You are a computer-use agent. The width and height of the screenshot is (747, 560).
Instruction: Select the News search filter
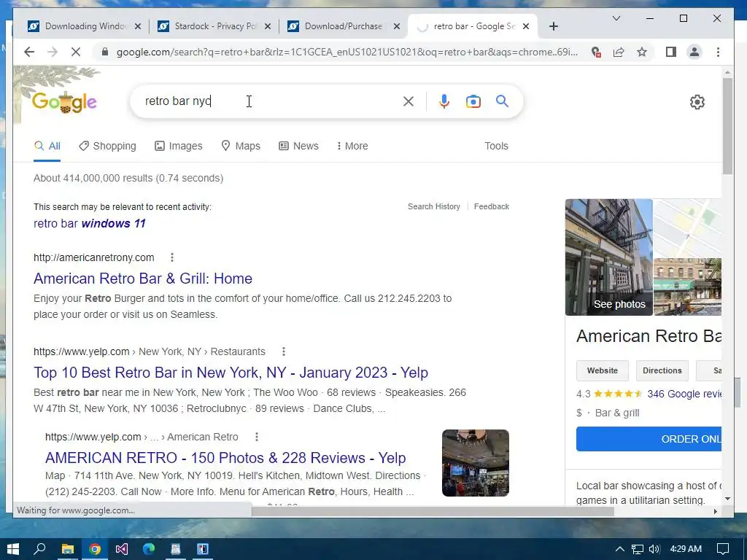click(298, 146)
